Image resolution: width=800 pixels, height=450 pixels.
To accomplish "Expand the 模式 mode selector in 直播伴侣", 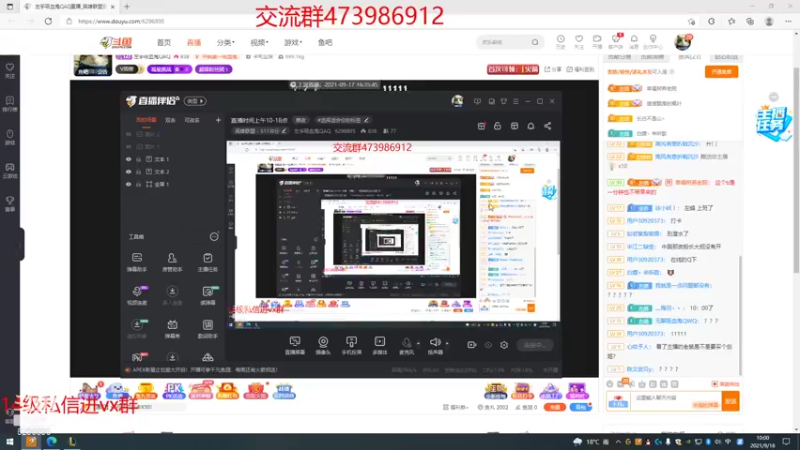I will tap(195, 101).
